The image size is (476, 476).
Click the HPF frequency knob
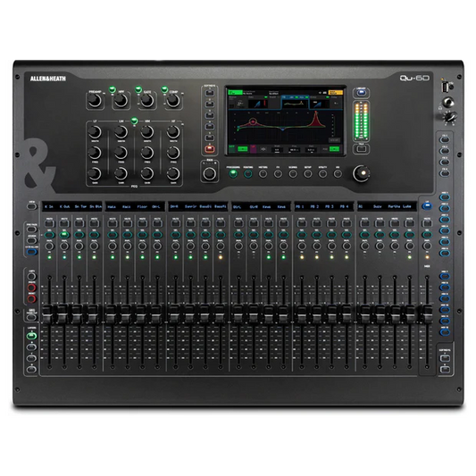coord(121,101)
